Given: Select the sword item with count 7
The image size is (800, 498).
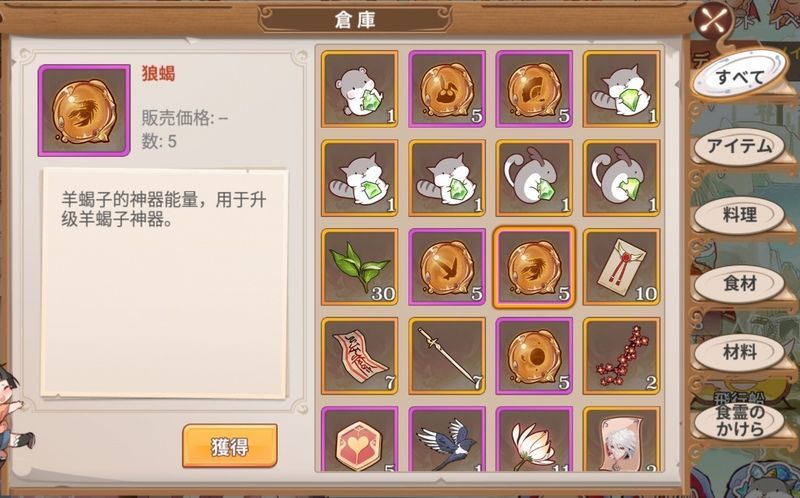Looking at the screenshot, I should click(447, 356).
